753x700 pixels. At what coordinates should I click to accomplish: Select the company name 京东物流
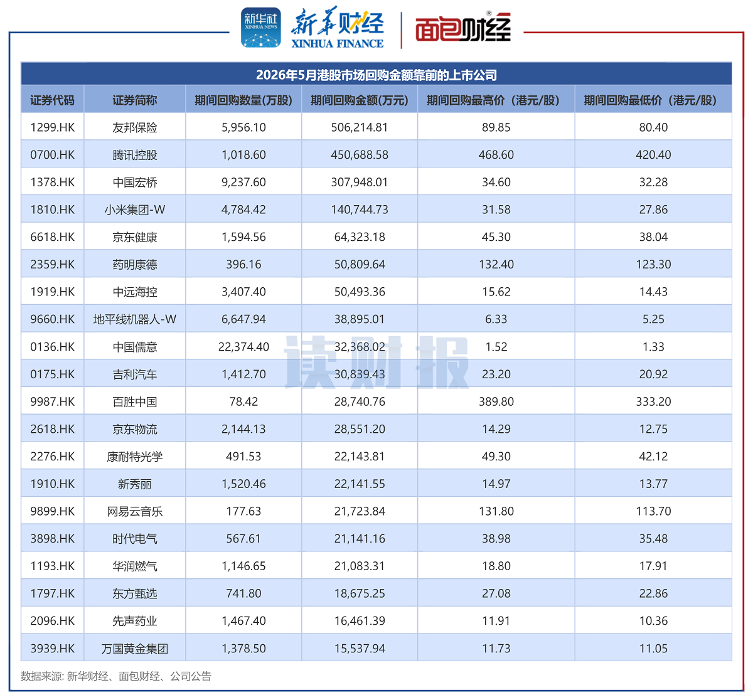point(135,430)
